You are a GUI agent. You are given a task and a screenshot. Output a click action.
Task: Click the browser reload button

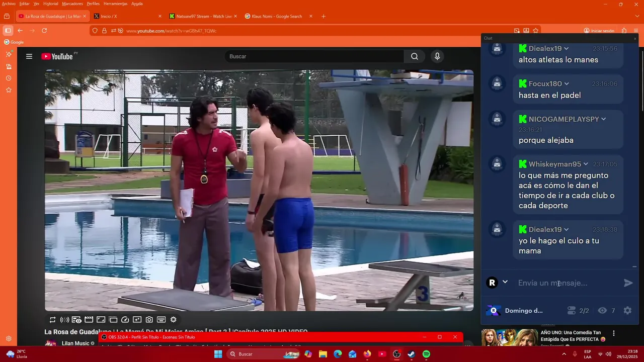44,31
